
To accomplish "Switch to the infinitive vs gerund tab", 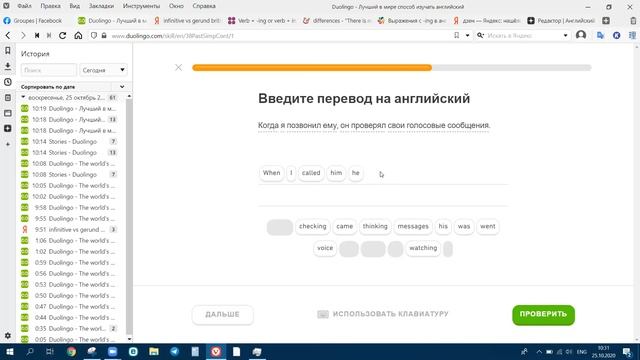I will pyautogui.click(x=187, y=20).
